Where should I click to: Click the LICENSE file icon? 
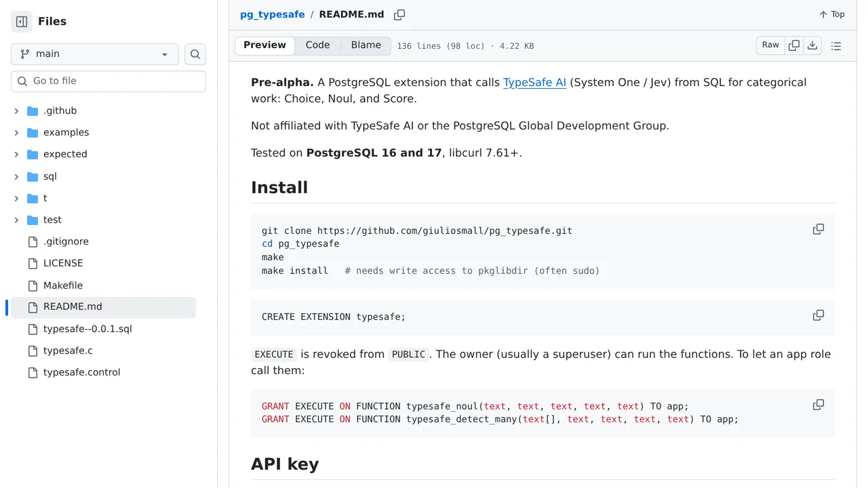click(x=33, y=263)
